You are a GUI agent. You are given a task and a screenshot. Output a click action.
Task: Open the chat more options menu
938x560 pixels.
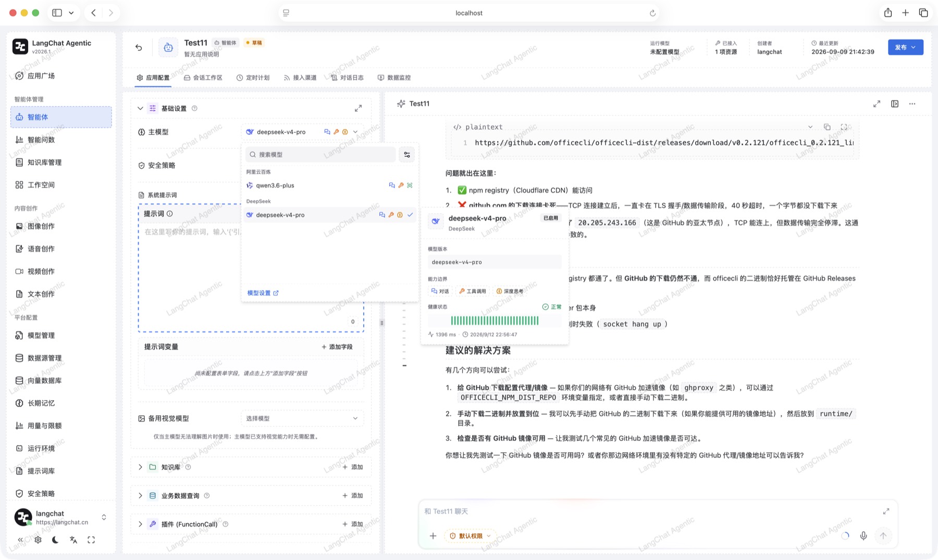click(x=912, y=104)
